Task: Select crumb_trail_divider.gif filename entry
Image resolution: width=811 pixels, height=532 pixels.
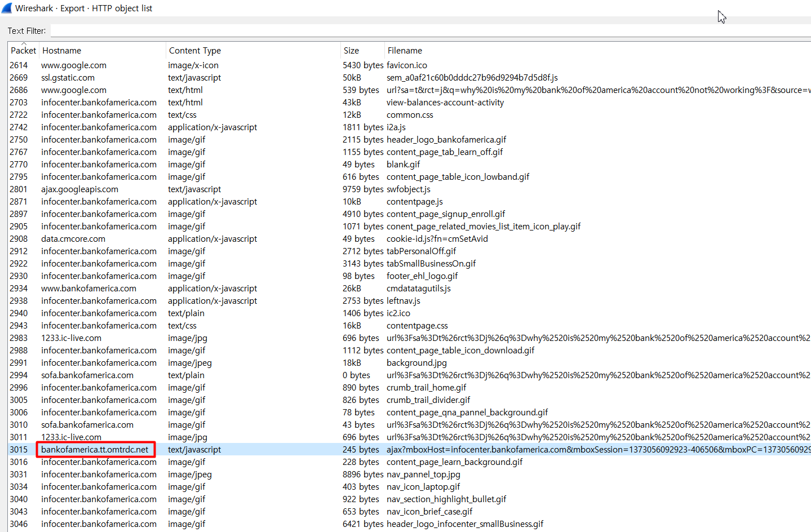Action: click(x=428, y=400)
